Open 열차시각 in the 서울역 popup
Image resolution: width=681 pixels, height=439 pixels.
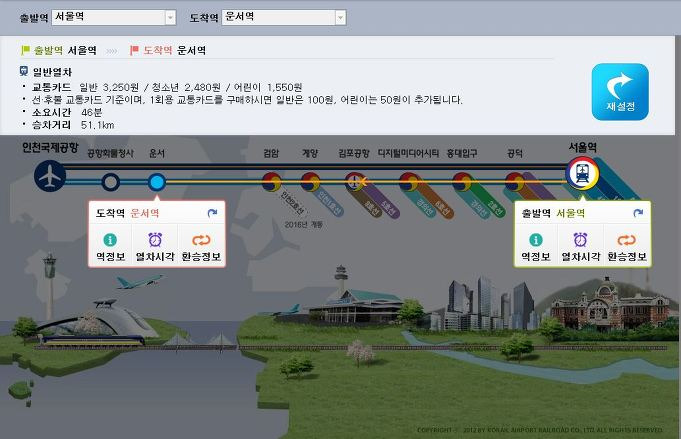tap(581, 247)
